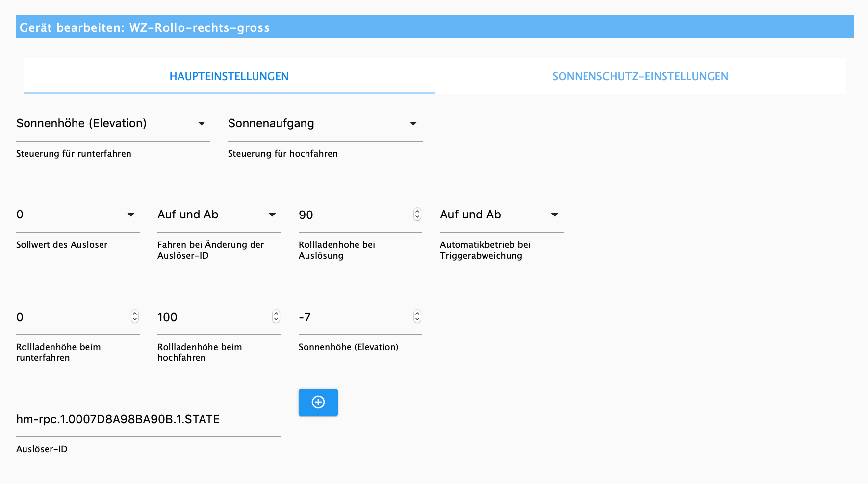
Task: Open Automatikbetrieb bei Triggerabweichung dropdown
Action: (x=502, y=215)
